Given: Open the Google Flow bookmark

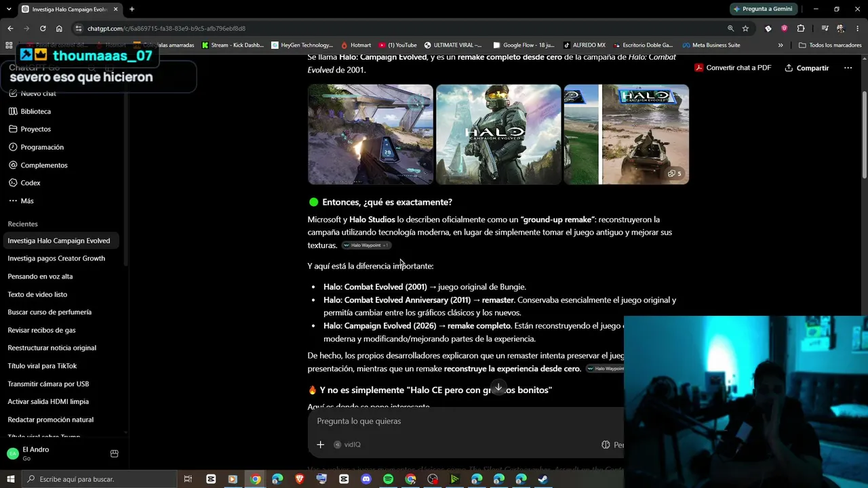Looking at the screenshot, I should click(x=524, y=45).
